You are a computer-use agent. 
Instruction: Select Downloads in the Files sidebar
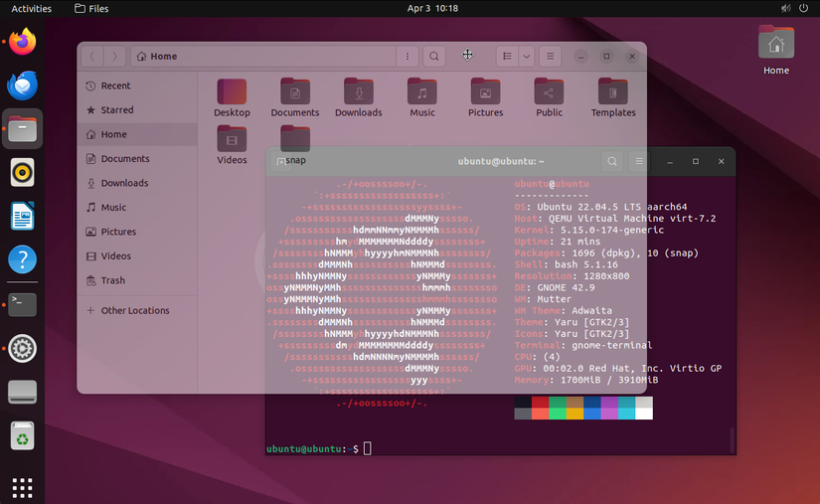click(137, 183)
